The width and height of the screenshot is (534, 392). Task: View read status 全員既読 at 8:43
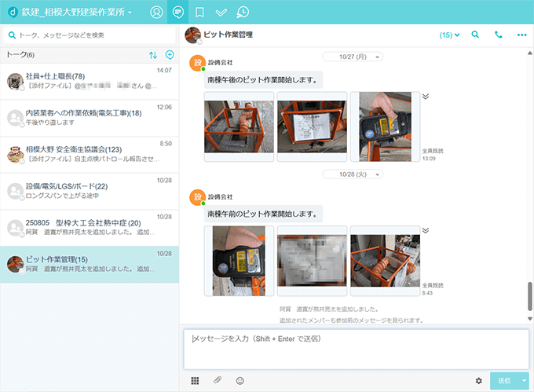(x=433, y=285)
